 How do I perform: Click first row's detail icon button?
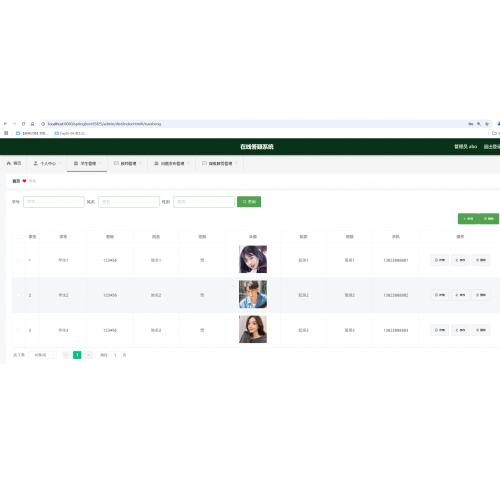tap(440, 260)
